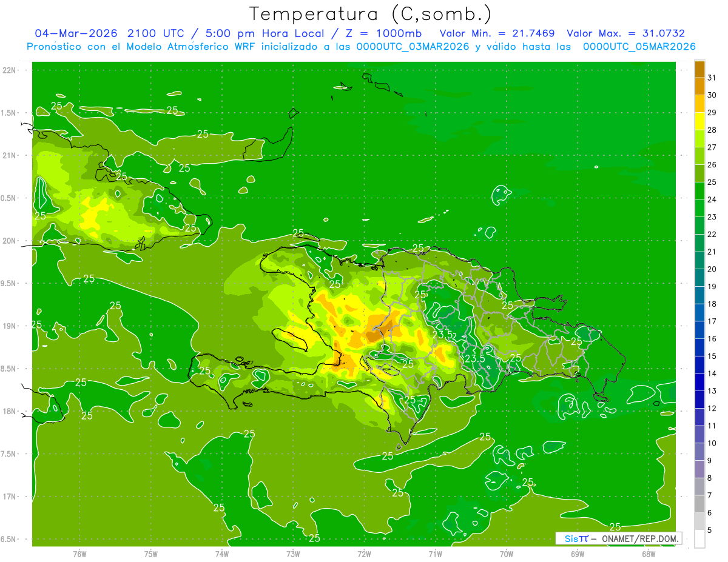Click the "0000UTC_05MAR2026" validity time
The image size is (728, 562).
[x=639, y=47]
